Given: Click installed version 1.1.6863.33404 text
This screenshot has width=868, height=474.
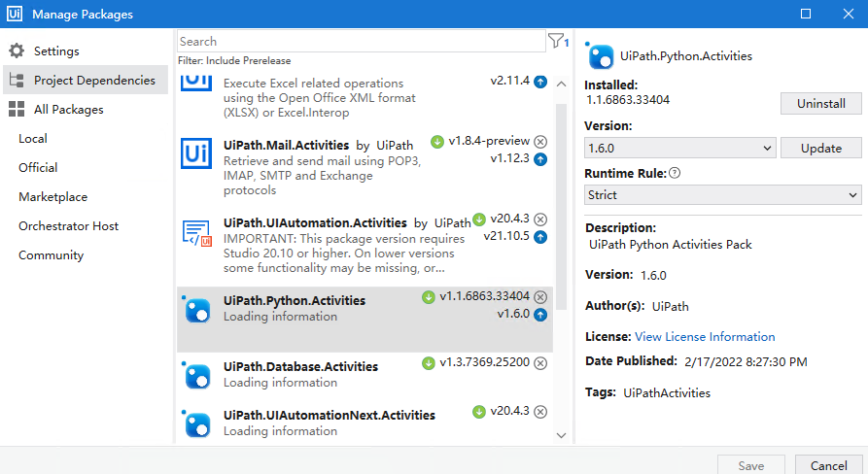Looking at the screenshot, I should point(628,99).
